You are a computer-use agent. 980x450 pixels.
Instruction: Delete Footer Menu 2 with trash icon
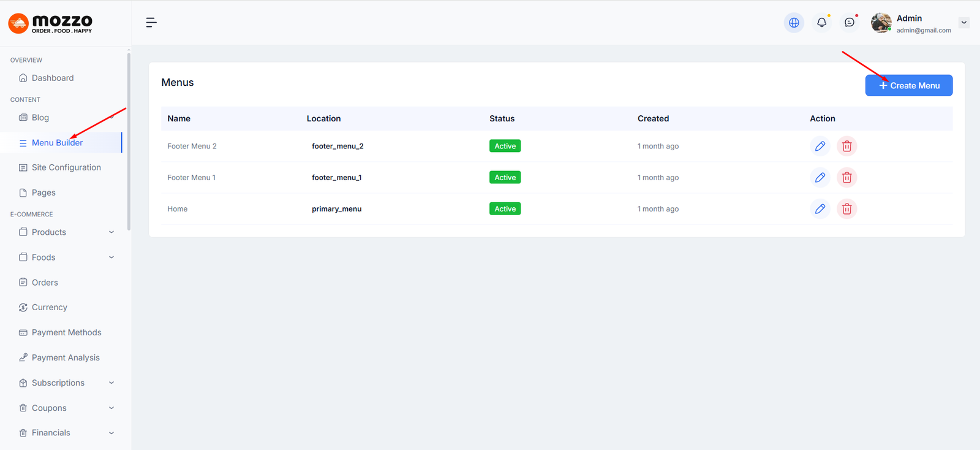(x=846, y=146)
